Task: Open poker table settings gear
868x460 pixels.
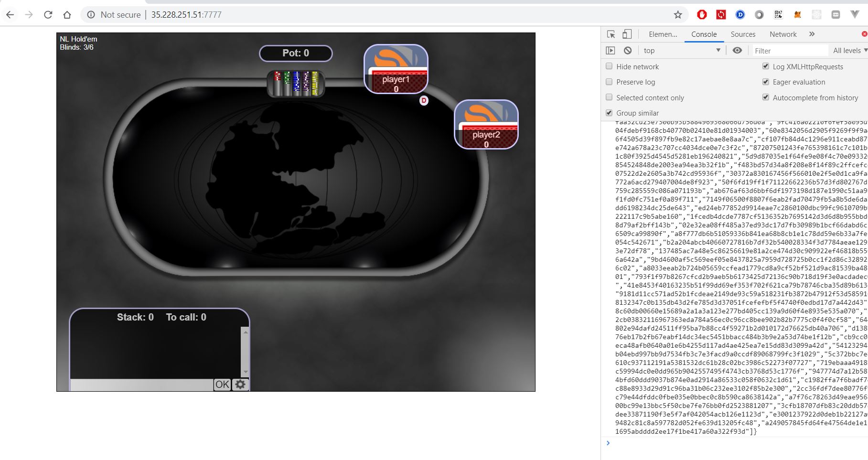Action: (x=240, y=385)
